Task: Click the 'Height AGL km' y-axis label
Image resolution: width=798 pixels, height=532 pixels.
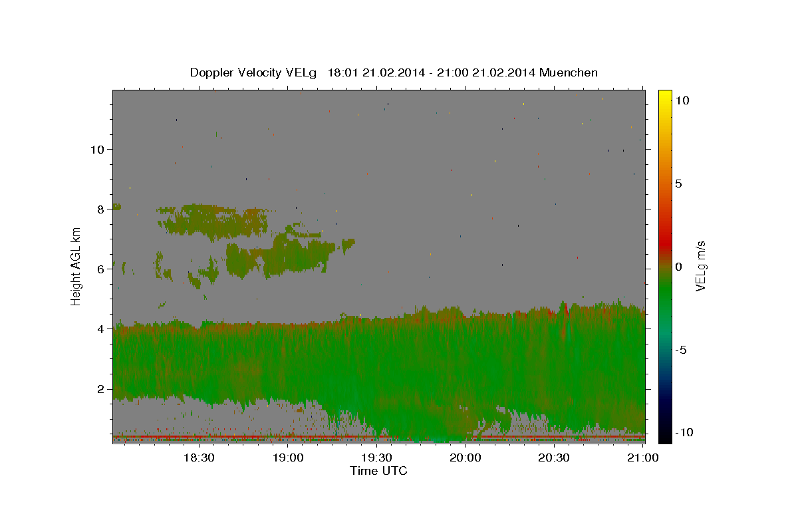Action: [x=76, y=267]
